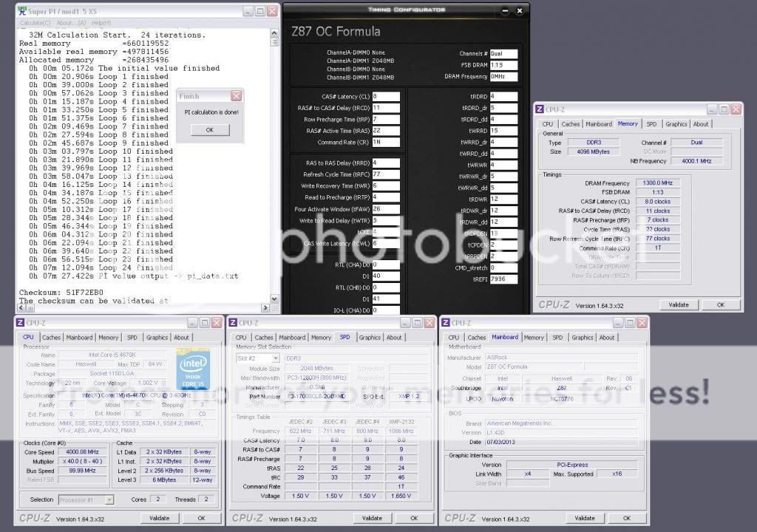Click OK in PI calculation done dialog
Viewport: 757px width, 532px height.
[209, 130]
